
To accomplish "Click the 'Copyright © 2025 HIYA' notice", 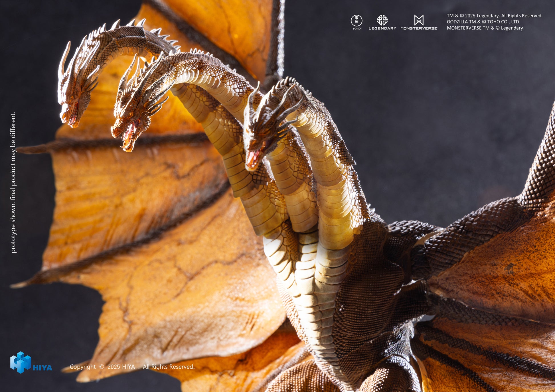I will (x=132, y=367).
